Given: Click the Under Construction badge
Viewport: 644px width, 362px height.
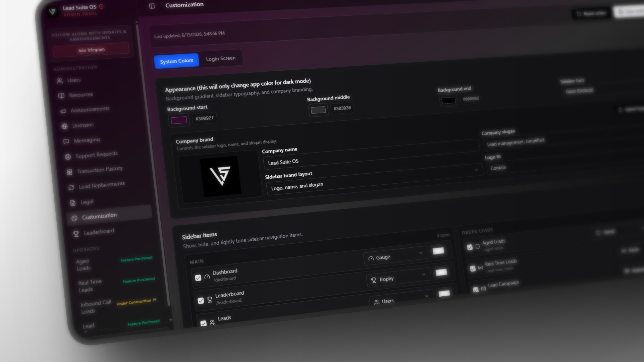Looking at the screenshot, I should click(x=136, y=302).
